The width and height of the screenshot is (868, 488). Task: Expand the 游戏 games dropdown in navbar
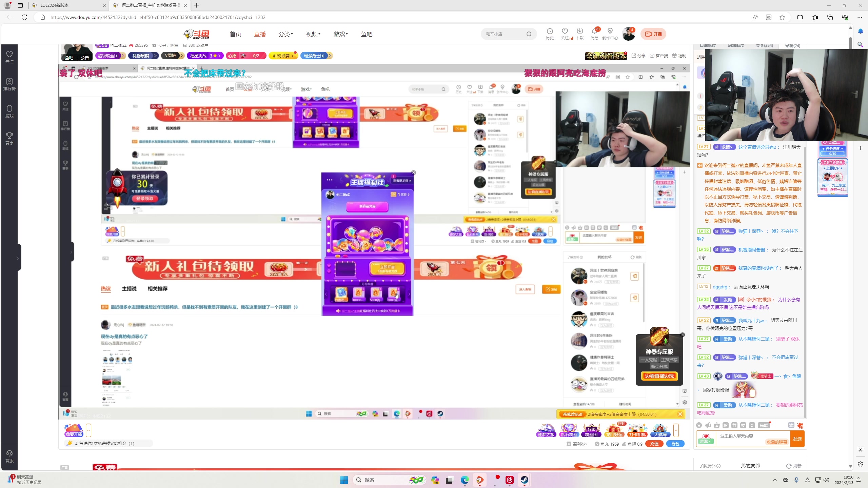[340, 34]
